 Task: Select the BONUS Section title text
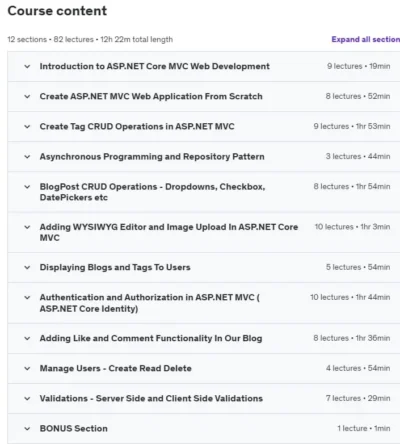click(74, 428)
